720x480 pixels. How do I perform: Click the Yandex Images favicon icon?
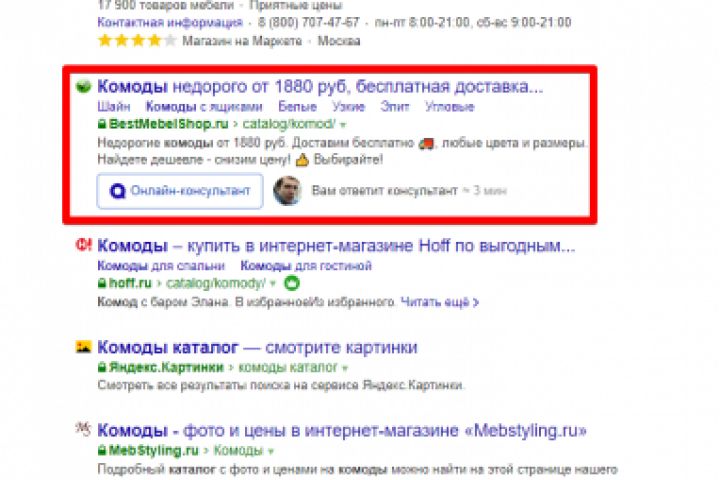pos(84,346)
